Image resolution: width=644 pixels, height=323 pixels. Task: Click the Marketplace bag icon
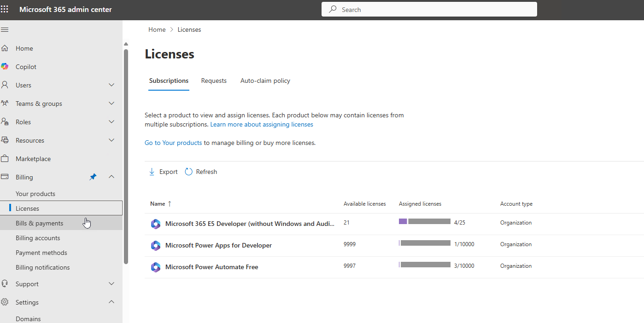click(x=5, y=159)
